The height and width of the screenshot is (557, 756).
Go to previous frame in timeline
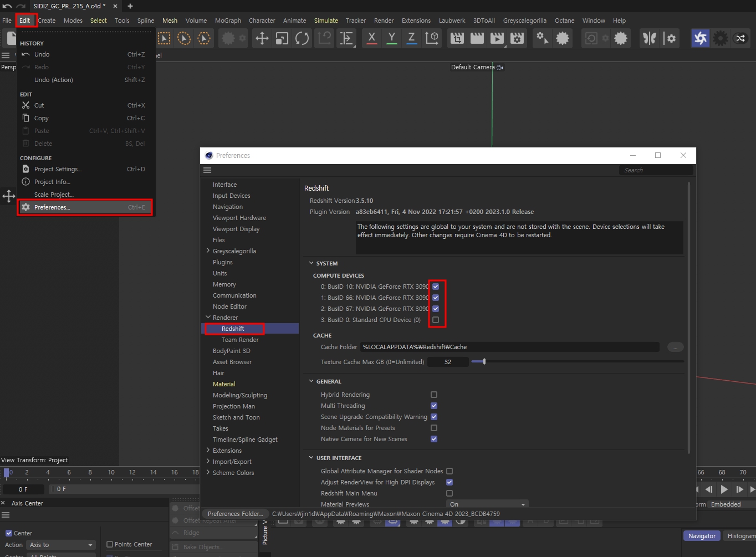point(709,489)
